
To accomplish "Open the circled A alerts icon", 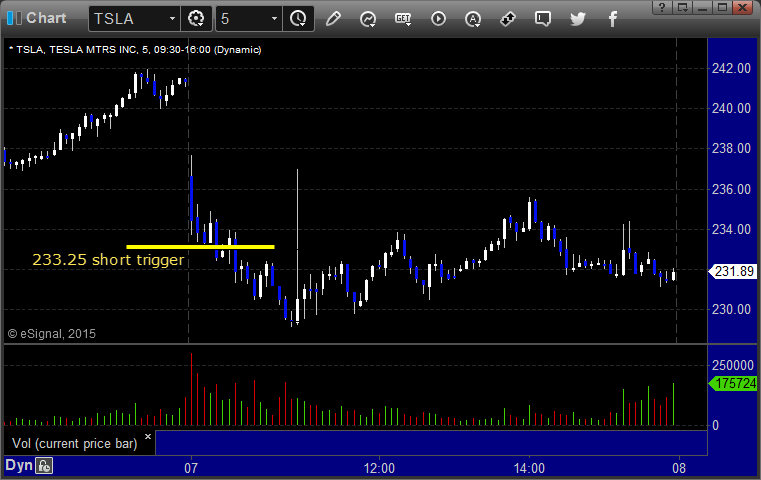I will click(x=473, y=19).
